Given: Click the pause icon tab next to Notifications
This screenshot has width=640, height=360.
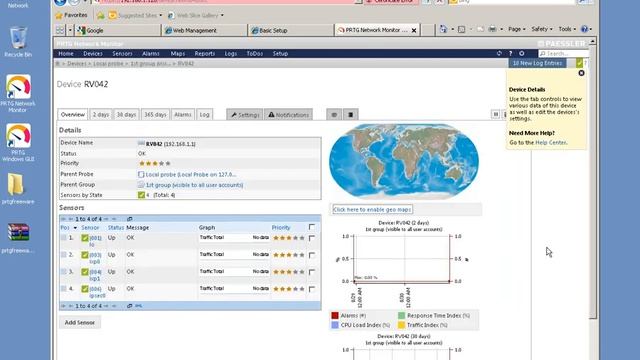Looking at the screenshot, I should click(x=334, y=115).
